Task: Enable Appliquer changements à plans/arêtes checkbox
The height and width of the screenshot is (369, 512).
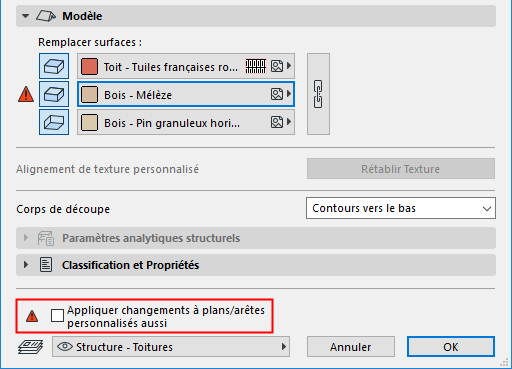Action: pos(57,315)
